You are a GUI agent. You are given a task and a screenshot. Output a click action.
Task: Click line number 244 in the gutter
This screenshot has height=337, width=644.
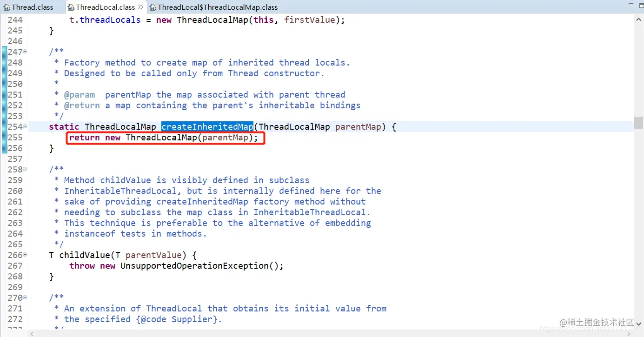pos(15,20)
